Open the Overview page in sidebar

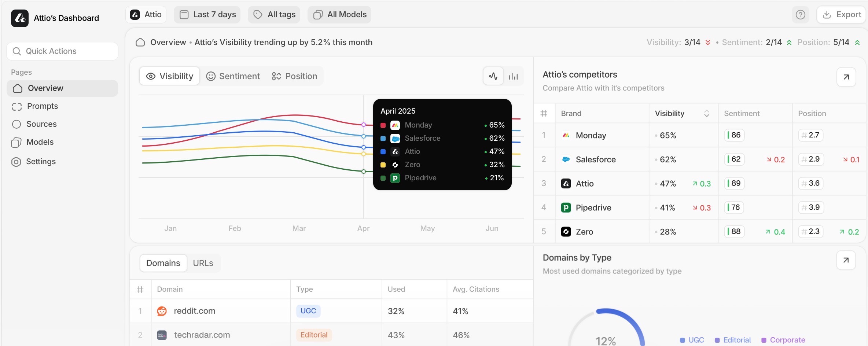point(62,88)
